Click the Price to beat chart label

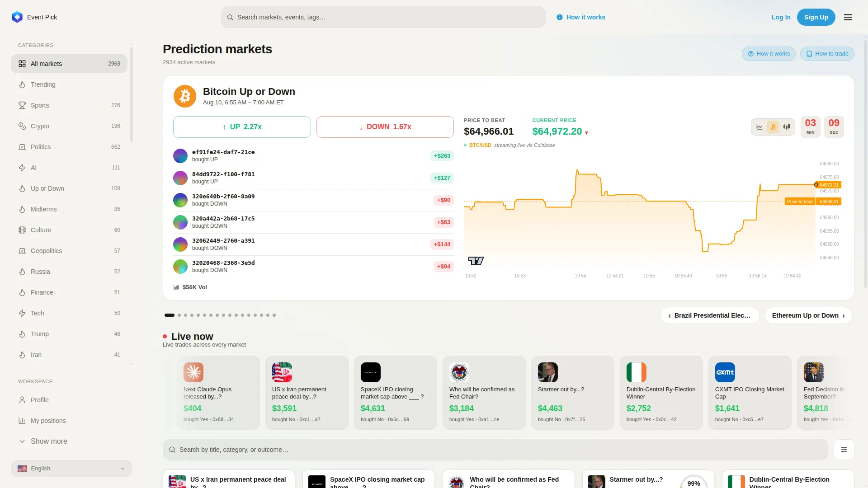click(x=800, y=202)
